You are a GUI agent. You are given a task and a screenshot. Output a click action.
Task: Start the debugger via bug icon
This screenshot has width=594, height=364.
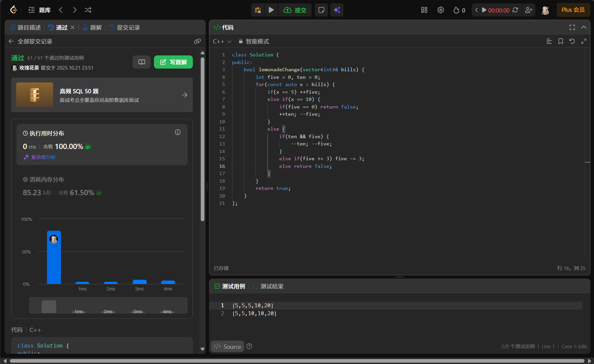[x=258, y=10]
